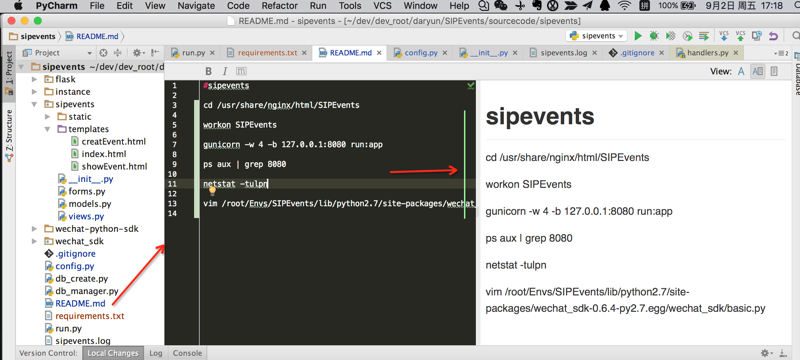Viewport: 800px width, 360px height.
Task: Toggle the Z: Structure tool window
Action: click(8, 136)
